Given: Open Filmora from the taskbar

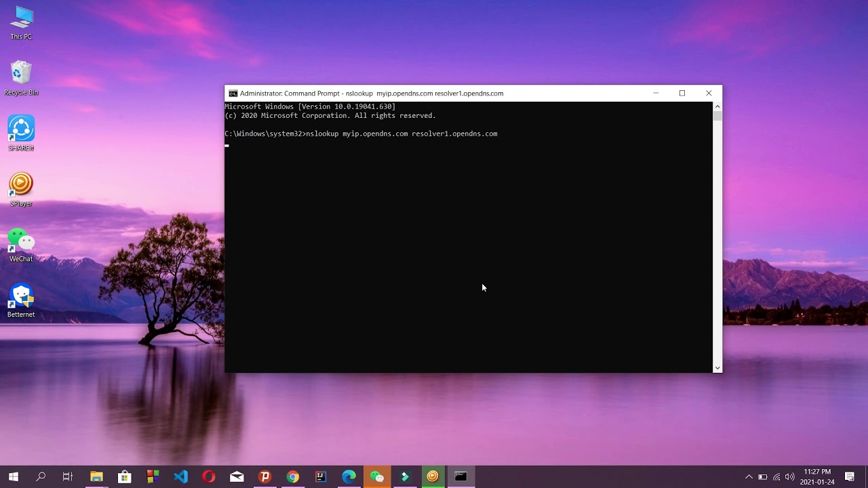Looking at the screenshot, I should 405,477.
